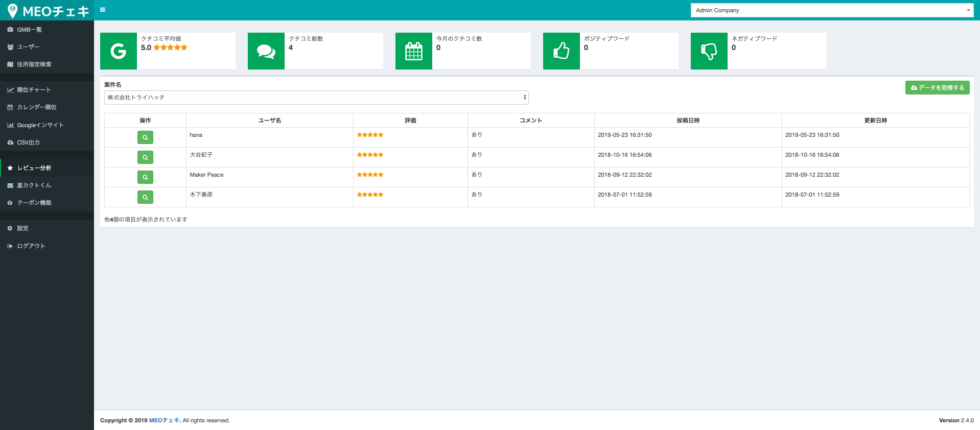Click the chat bubbles クチコミ総数 icon
This screenshot has width=980, height=430.
point(266,51)
